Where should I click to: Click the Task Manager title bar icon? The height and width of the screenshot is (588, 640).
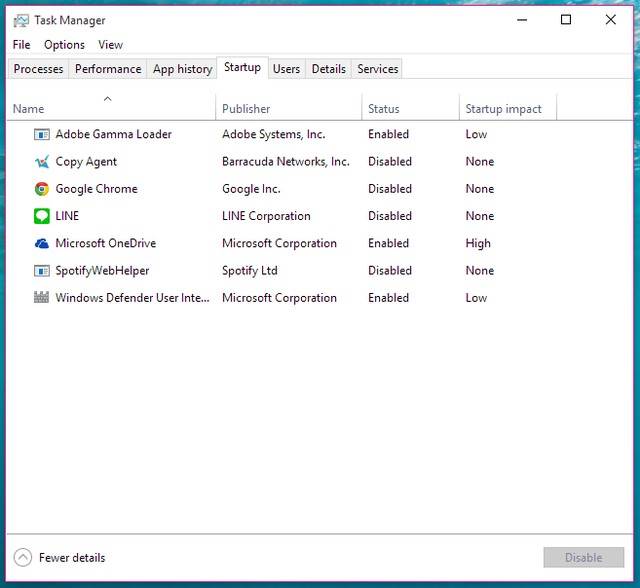click(x=21, y=20)
